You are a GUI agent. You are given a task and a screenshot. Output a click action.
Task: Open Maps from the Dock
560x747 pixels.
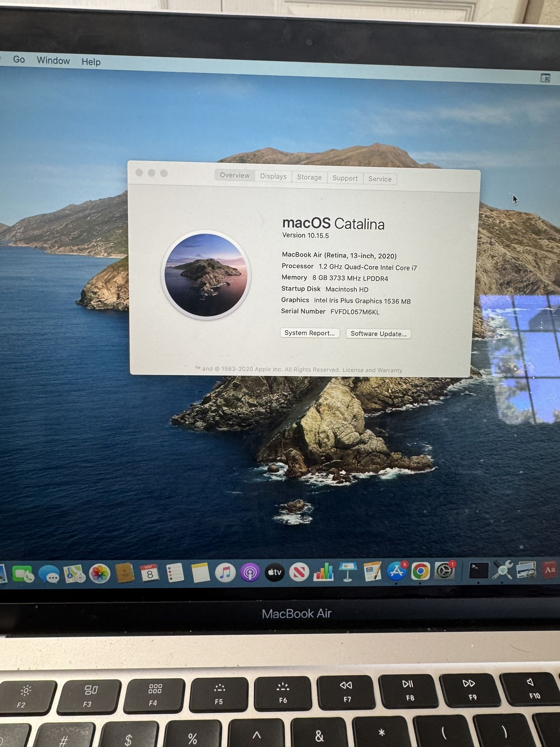click(x=74, y=574)
